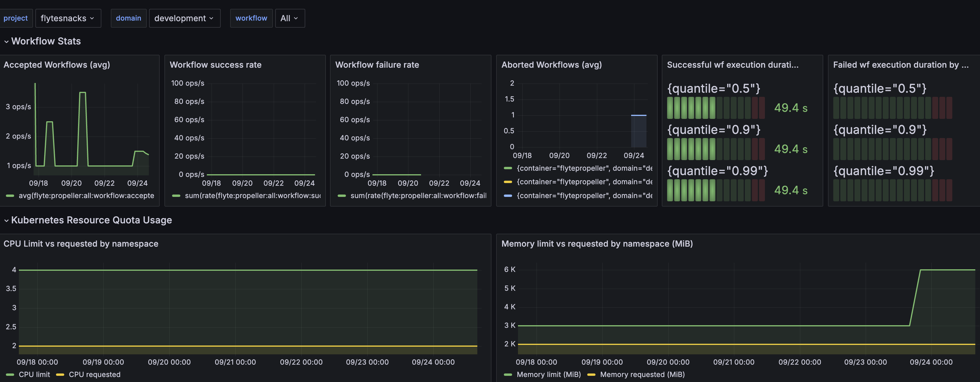Open Accepted Workflows (avg) panel title menu
The image size is (980, 382).
click(x=57, y=65)
